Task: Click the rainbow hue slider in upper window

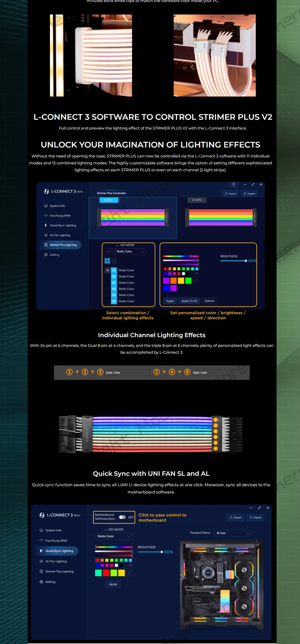Action: point(181,256)
